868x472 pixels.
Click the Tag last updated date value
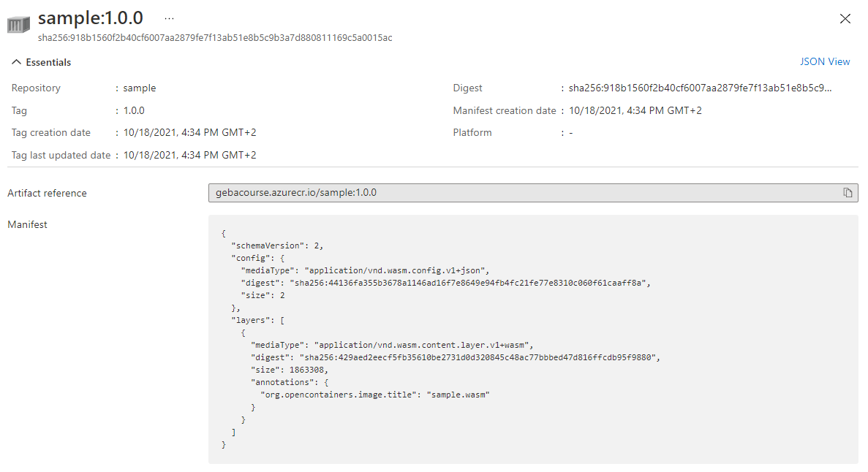coord(189,156)
